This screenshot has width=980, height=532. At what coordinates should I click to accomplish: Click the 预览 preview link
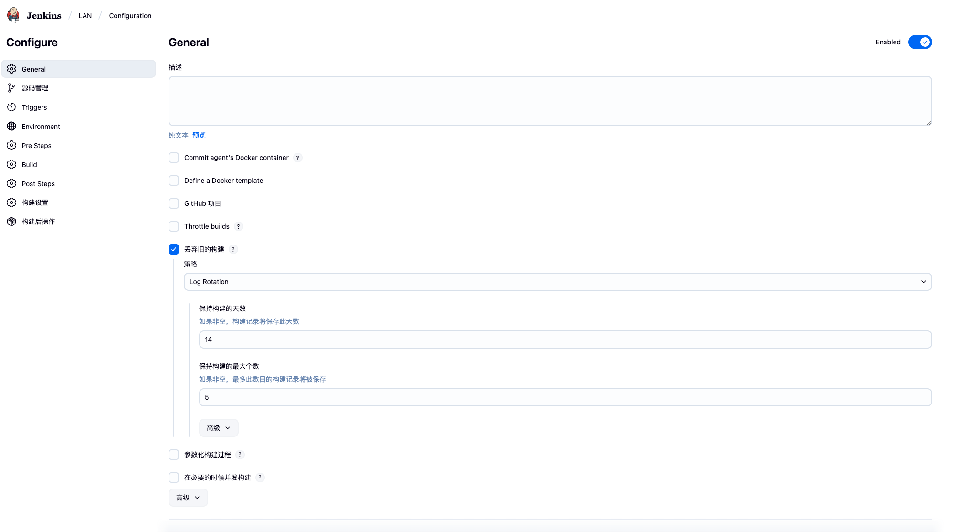pyautogui.click(x=199, y=135)
